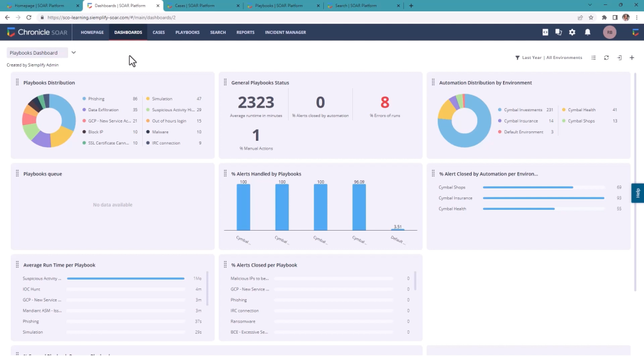
Task: Open the PLAYBOOKS menu item
Action: click(x=187, y=33)
